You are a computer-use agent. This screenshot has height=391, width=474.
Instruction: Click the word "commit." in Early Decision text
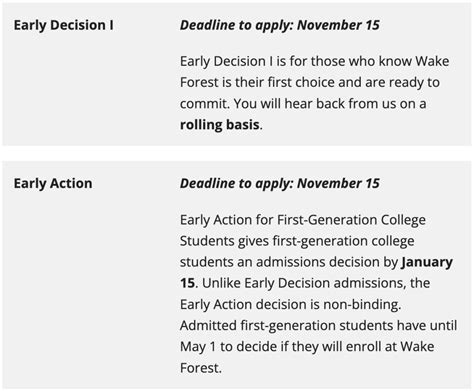point(205,104)
